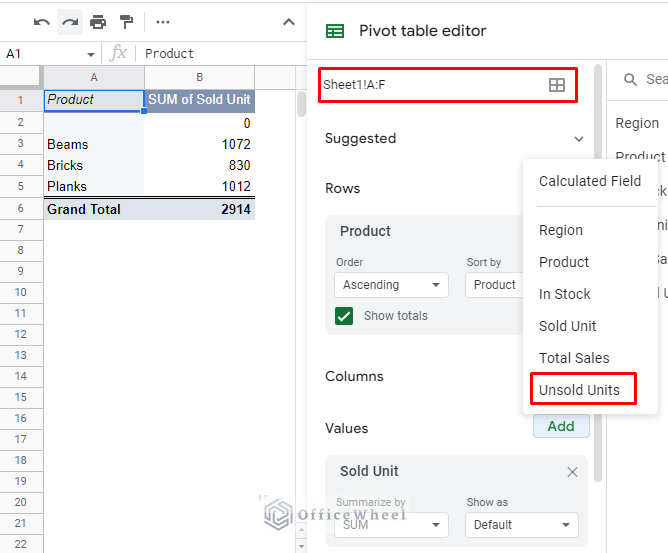The height and width of the screenshot is (553, 668).
Task: Click the Print icon
Action: 97,22
